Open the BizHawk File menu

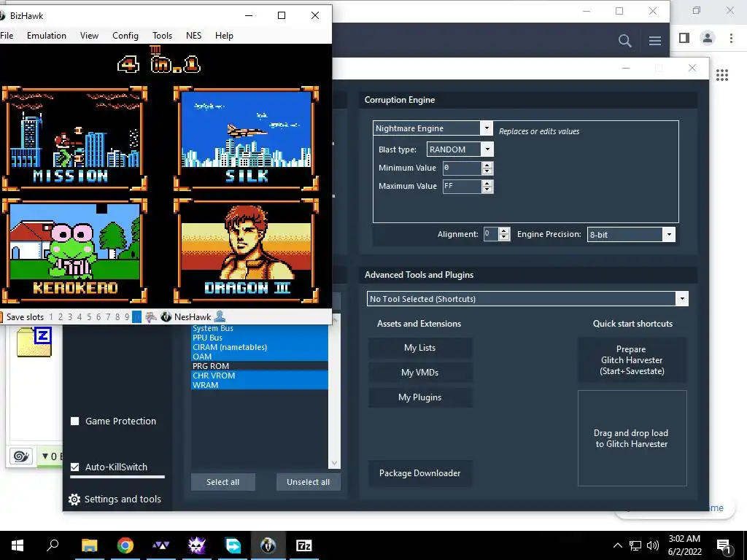(7, 36)
